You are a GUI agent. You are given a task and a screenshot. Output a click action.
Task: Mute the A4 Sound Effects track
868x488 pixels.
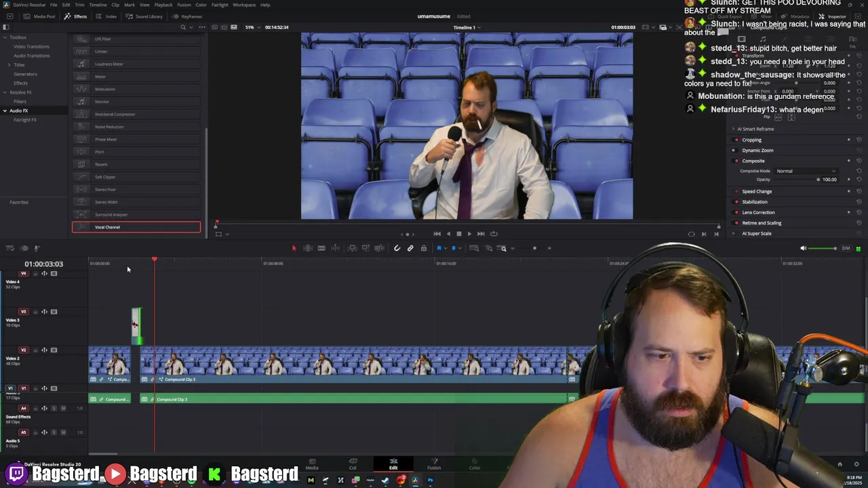click(63, 408)
